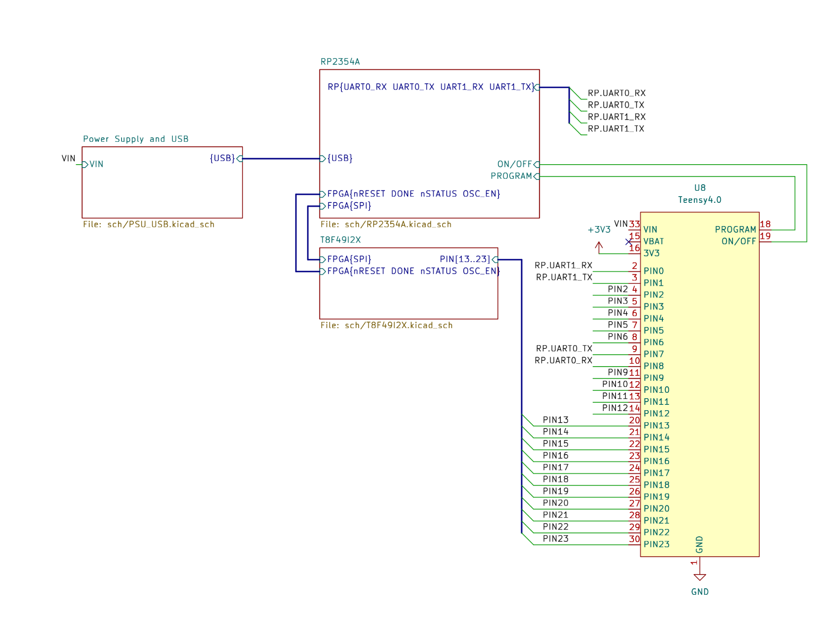Select the {USB} pin on Power Supply sheet
Screen dimensions: 840x635
[x=226, y=158]
